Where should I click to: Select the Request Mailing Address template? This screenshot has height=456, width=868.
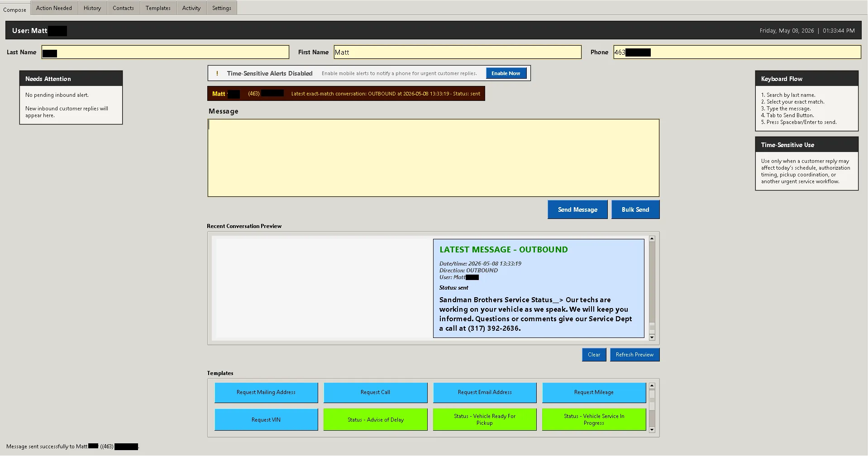pyautogui.click(x=266, y=393)
